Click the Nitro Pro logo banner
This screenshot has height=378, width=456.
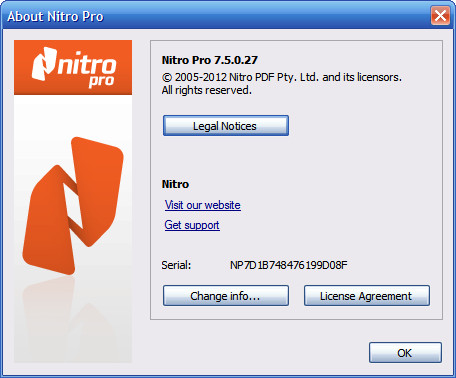point(73,68)
